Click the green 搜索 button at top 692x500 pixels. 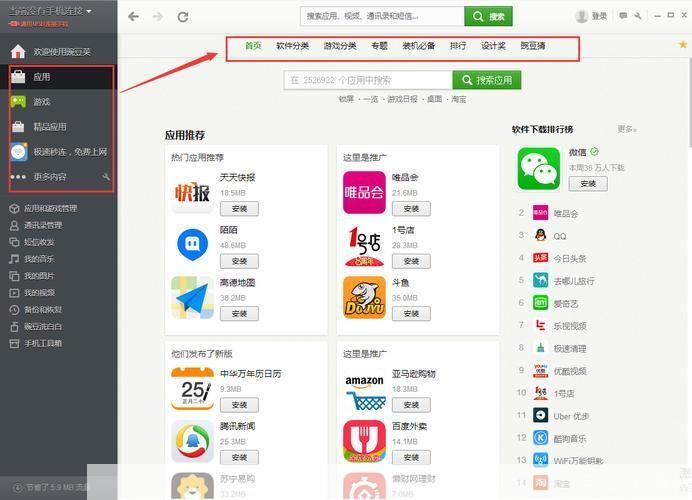click(489, 16)
